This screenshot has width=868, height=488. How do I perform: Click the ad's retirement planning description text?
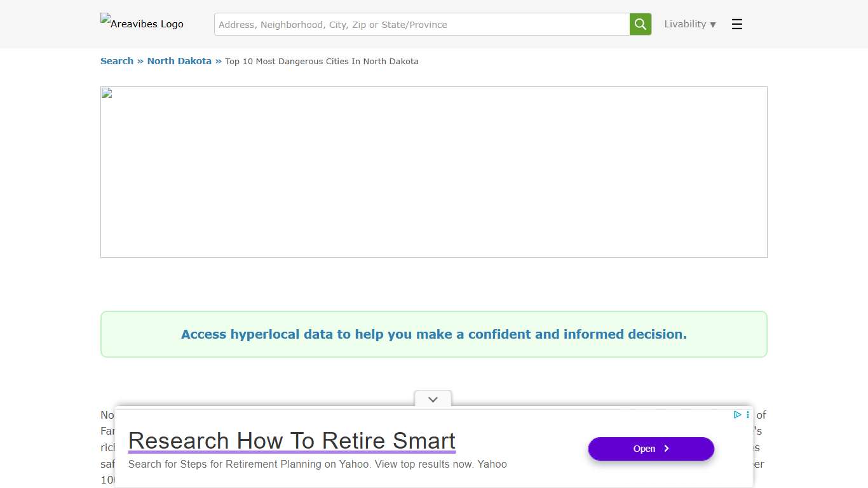pos(317,464)
